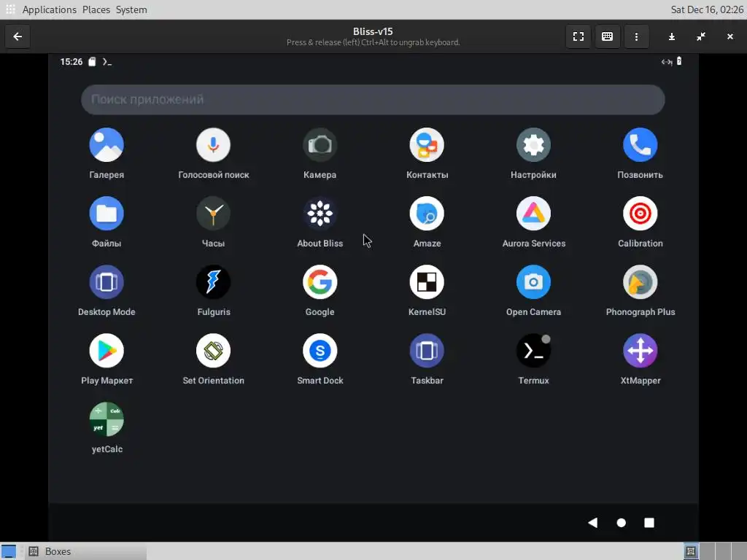Launch the Позвонить phone app
The image size is (747, 560).
(640, 145)
